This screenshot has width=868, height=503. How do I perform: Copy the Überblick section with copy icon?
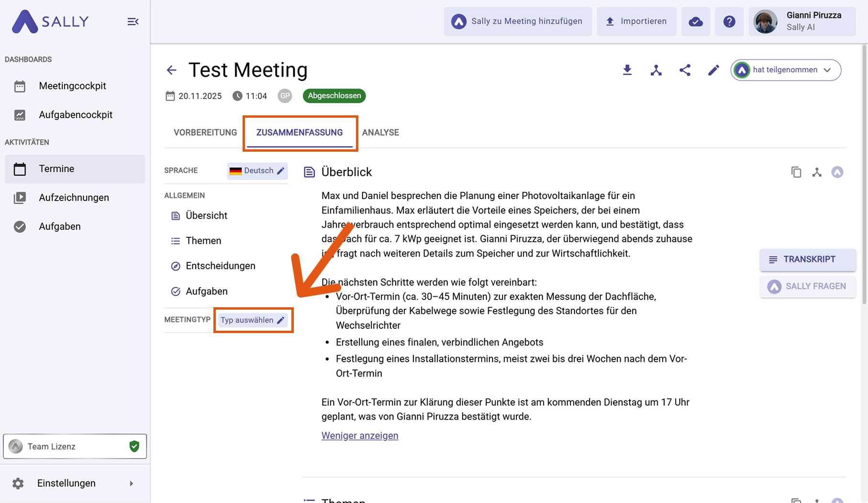796,172
